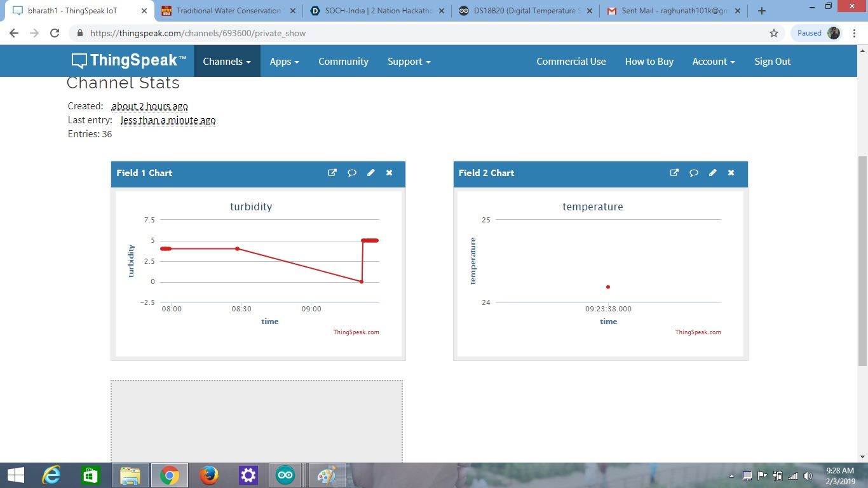Remove Field 1 Chart with X icon
This screenshot has width=868, height=488.
click(x=390, y=173)
